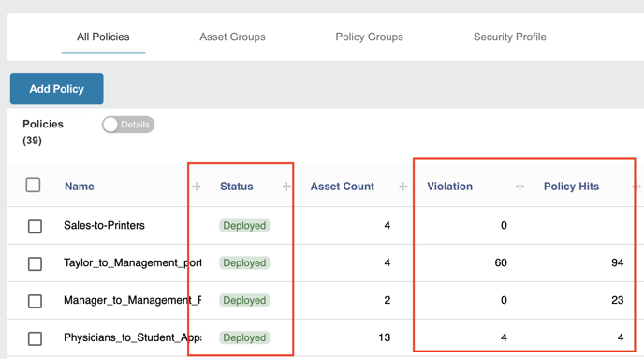This screenshot has width=644, height=359.
Task: Click policy hits value 23
Action: [617, 300]
